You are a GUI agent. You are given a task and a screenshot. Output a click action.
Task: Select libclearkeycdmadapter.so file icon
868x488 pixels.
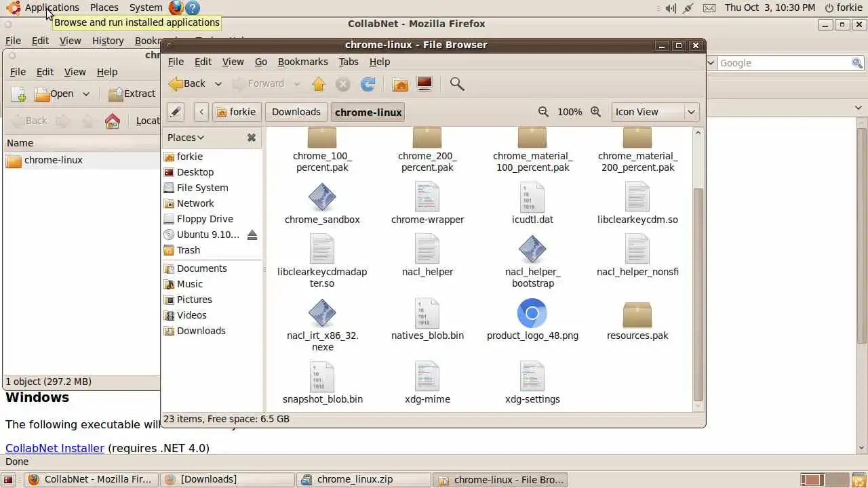(x=322, y=249)
